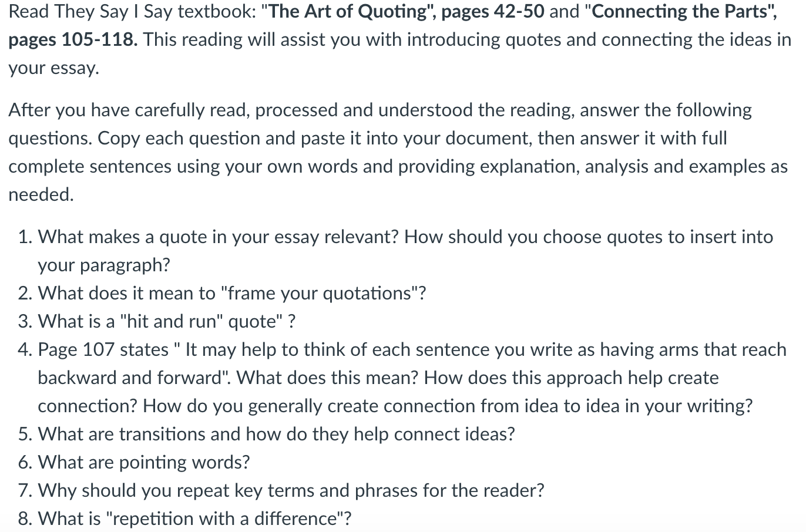806x532 pixels.
Task: Click question 7 about repeating key terms
Action: click(x=281, y=490)
